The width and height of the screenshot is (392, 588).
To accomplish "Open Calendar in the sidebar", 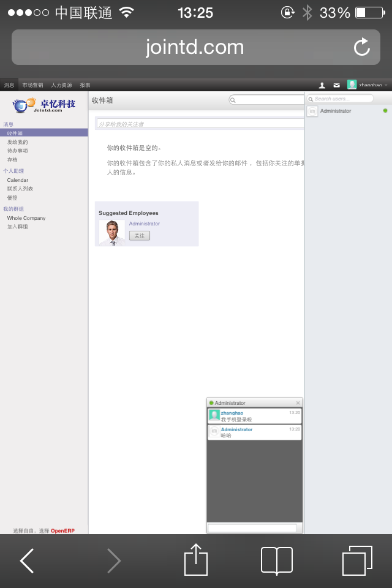I will (x=18, y=180).
